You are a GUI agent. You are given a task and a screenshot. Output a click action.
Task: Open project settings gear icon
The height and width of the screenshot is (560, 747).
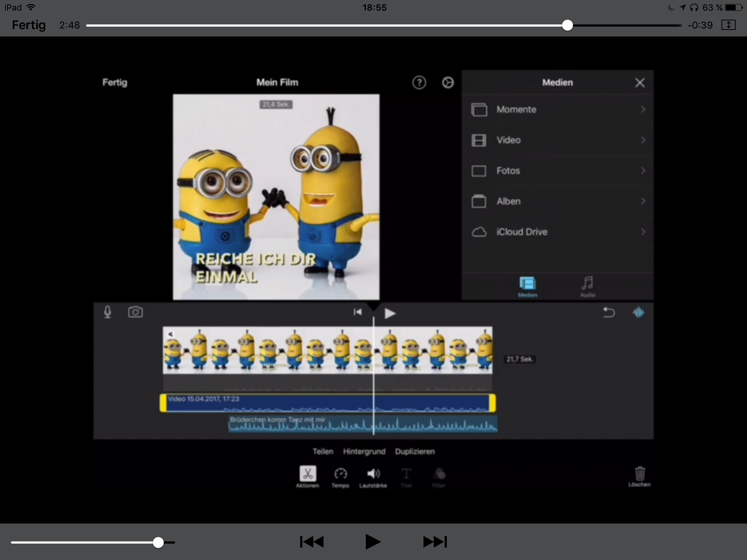(448, 83)
